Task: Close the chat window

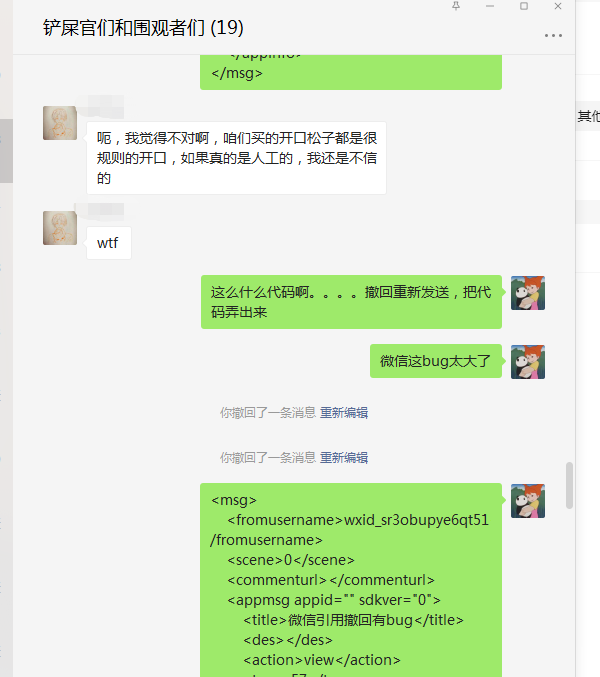Action: 558,6
